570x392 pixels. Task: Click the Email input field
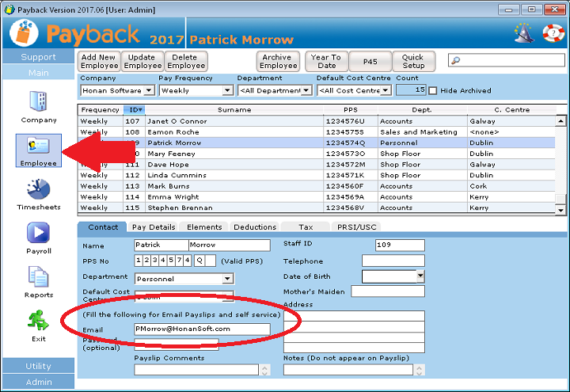(202, 329)
